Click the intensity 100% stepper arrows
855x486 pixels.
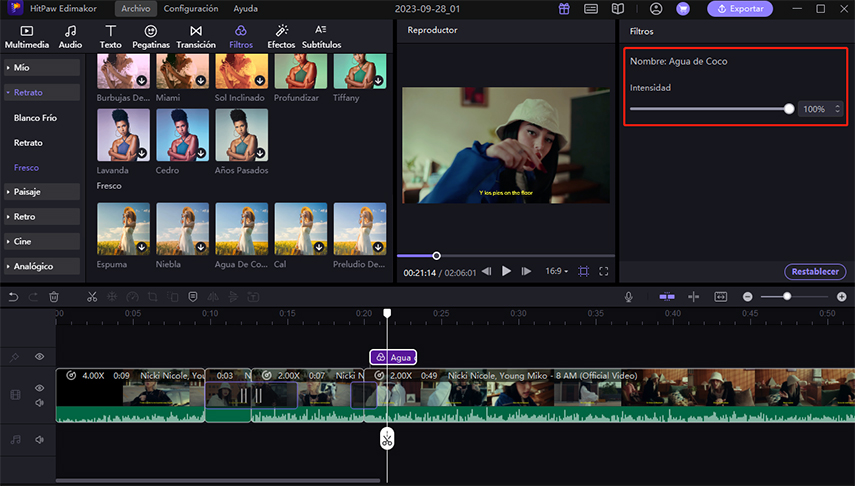(838, 109)
